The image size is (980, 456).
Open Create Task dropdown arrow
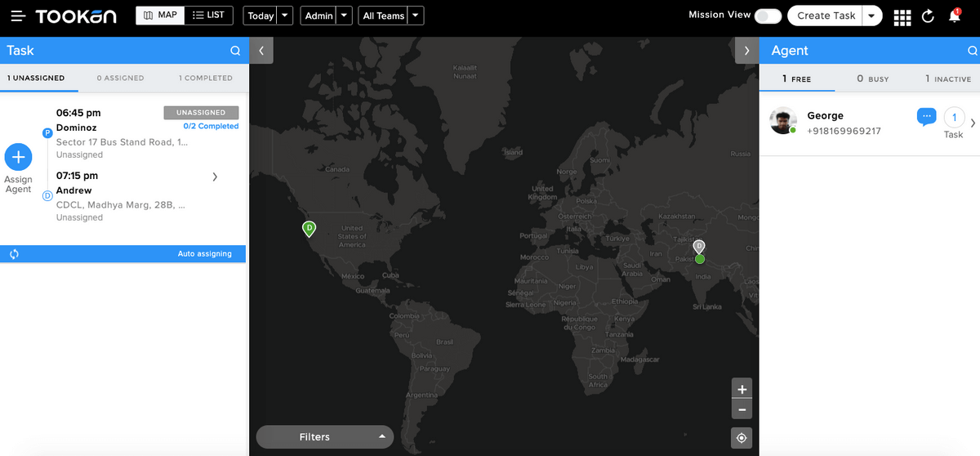coord(871,16)
